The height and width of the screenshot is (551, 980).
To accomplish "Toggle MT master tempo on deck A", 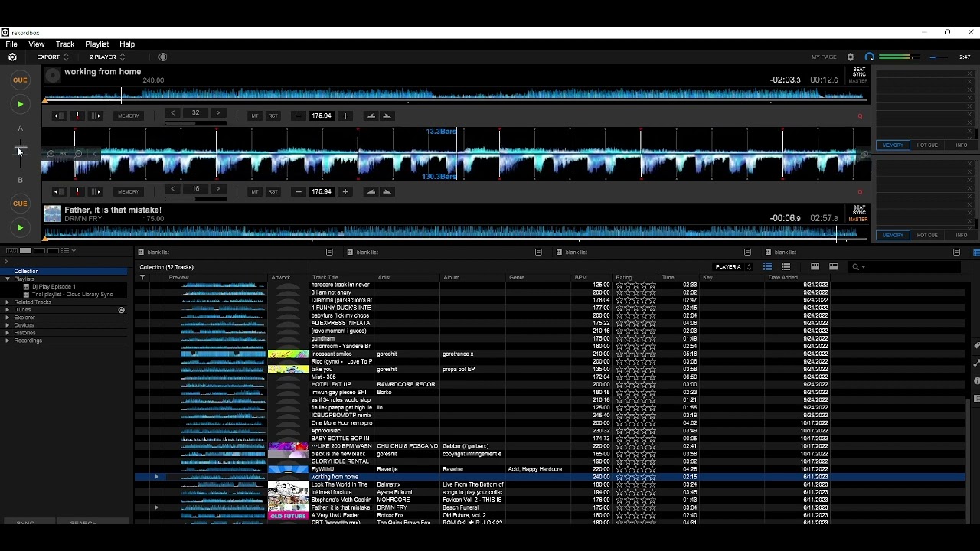I will click(x=255, y=116).
